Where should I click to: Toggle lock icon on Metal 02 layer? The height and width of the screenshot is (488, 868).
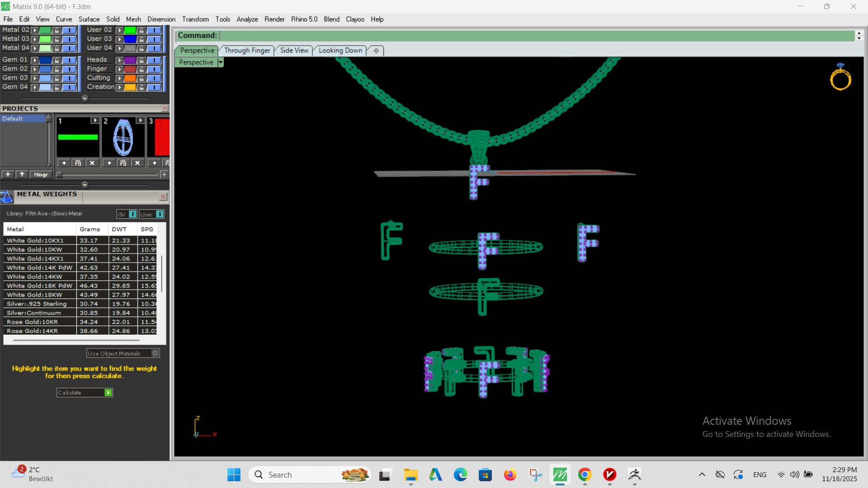tap(57, 30)
